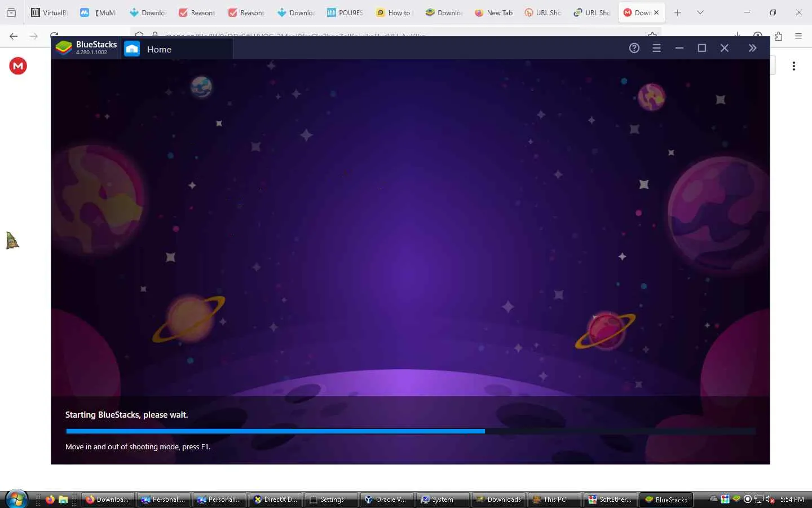This screenshot has width=812, height=508.
Task: Open the MEGA page three-dot menu
Action: point(794,66)
